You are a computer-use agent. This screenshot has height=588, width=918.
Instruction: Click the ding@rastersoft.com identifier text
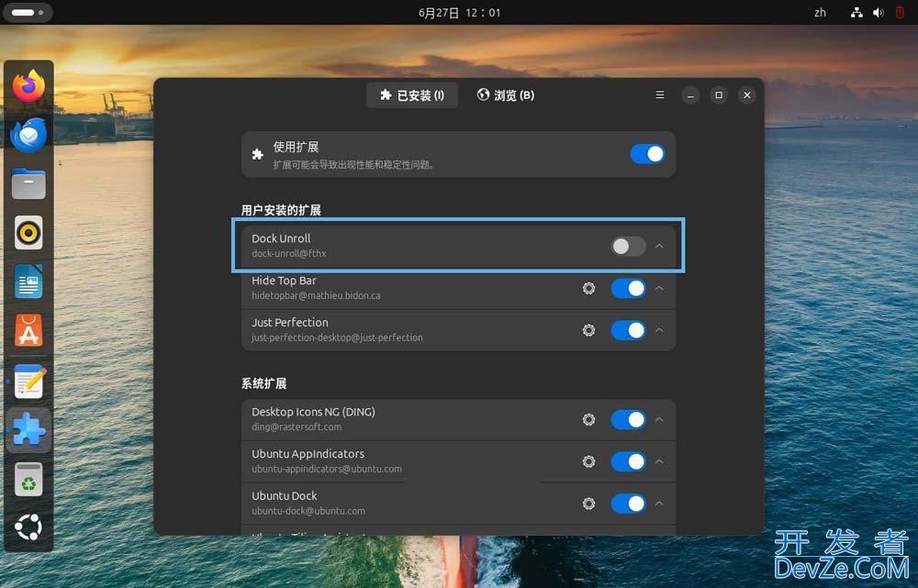(x=297, y=427)
